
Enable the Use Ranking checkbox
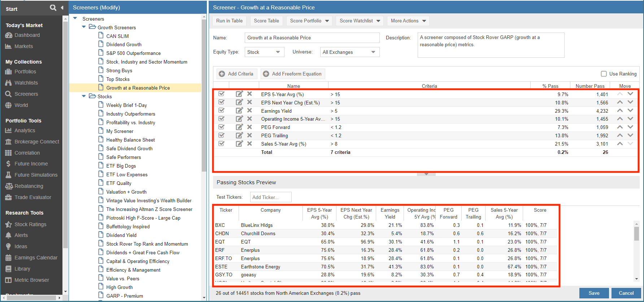(604, 74)
